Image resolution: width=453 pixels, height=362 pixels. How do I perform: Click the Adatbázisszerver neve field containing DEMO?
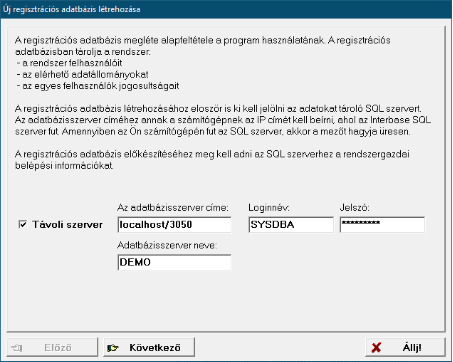pyautogui.click(x=174, y=262)
